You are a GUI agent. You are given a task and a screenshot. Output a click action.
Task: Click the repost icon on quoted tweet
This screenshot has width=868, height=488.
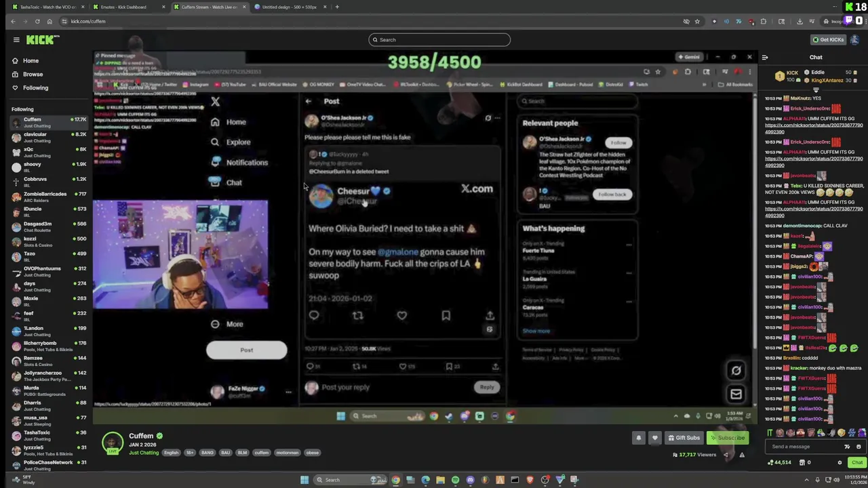point(357,315)
